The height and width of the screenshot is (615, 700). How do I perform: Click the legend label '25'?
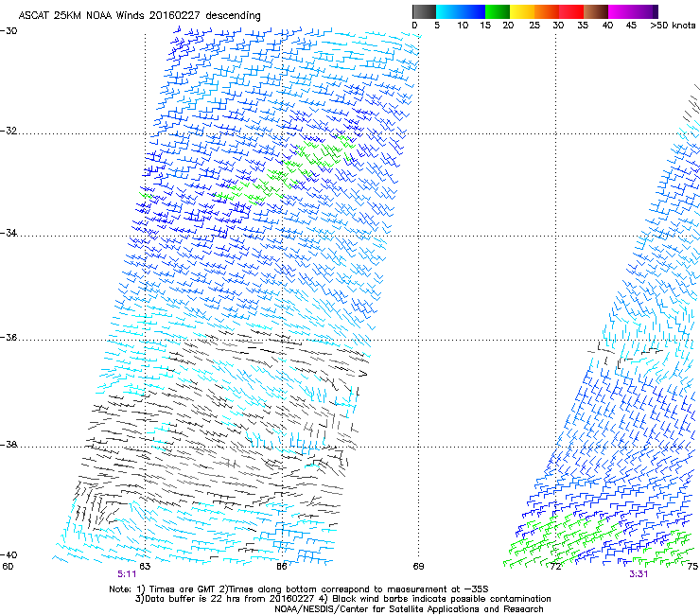pos(534,26)
